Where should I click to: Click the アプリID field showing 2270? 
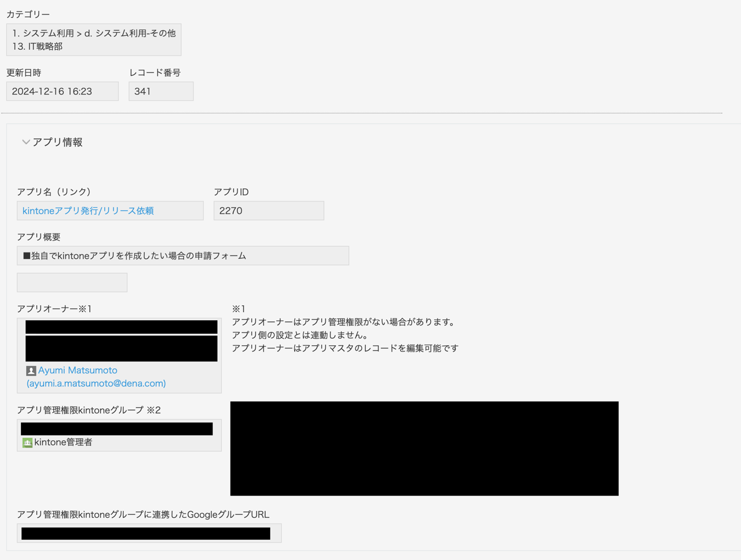click(268, 211)
